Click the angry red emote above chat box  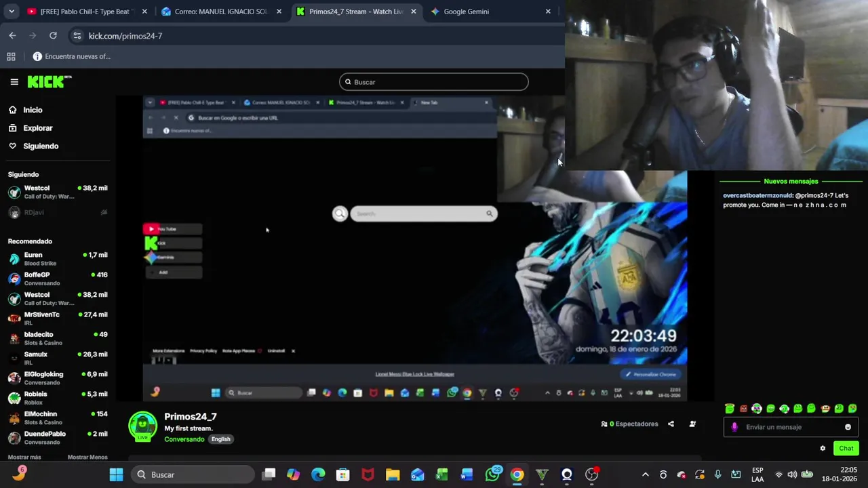click(x=743, y=409)
